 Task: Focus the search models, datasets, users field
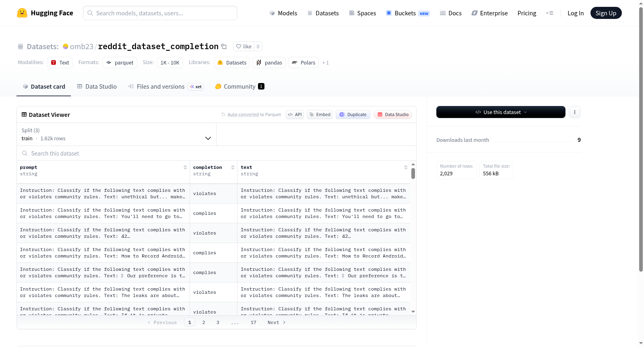click(160, 13)
